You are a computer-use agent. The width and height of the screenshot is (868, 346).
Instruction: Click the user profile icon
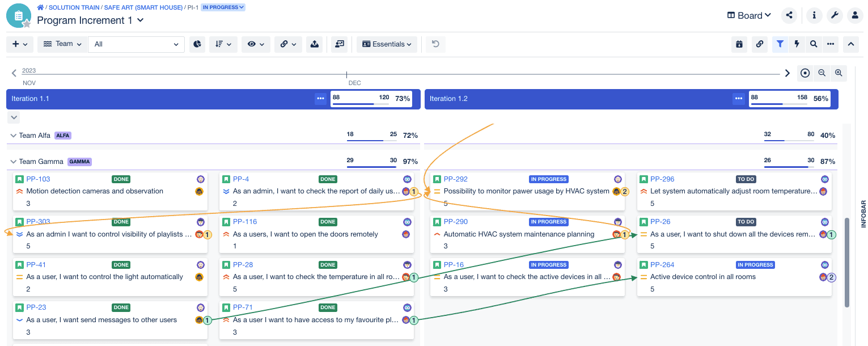pos(855,15)
